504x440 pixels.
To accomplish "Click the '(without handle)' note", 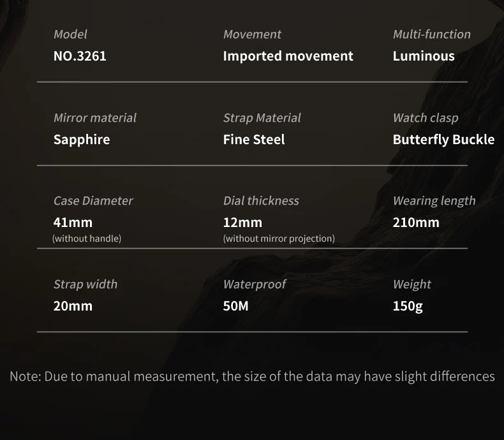I will tap(87, 238).
